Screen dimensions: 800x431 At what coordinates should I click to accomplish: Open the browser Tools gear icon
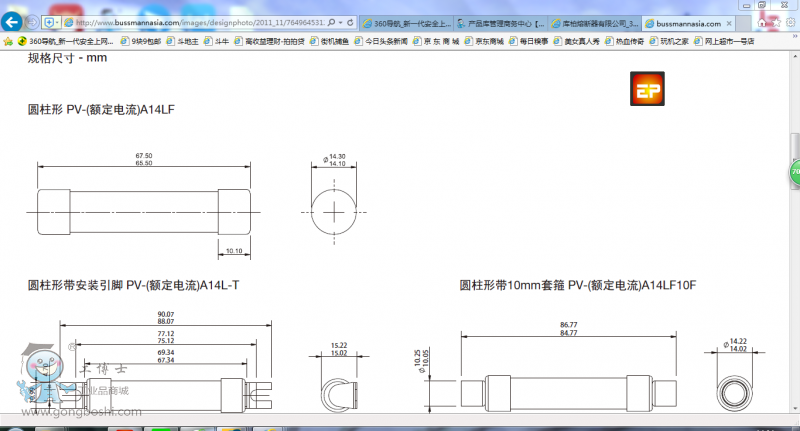788,22
